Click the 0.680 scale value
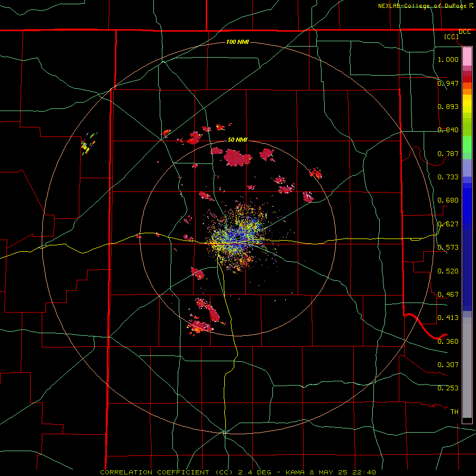Viewport: 476px width, 476px height. (x=448, y=200)
